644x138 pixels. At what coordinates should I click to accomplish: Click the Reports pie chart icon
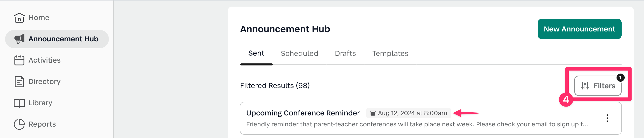(19, 124)
